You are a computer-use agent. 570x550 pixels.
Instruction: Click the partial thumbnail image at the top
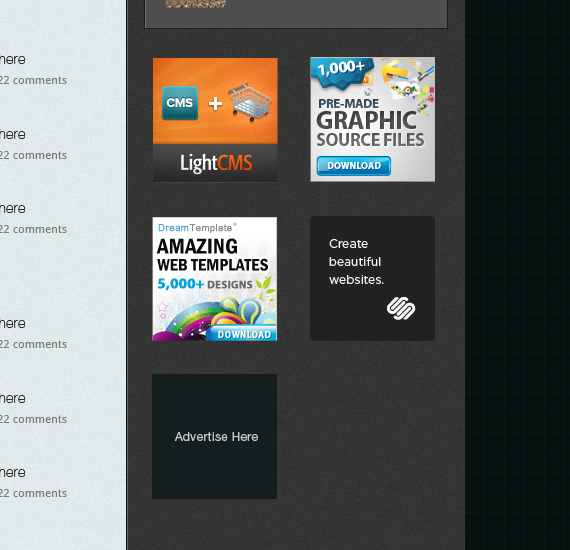point(195,4)
